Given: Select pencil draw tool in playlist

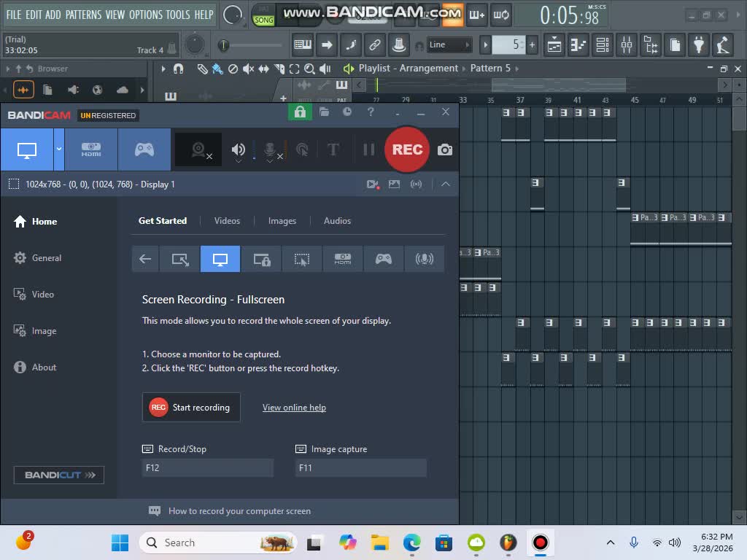Looking at the screenshot, I should (x=202, y=69).
